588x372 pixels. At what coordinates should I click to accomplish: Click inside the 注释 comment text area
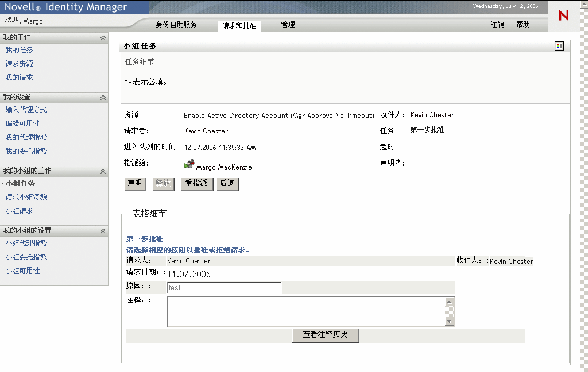[x=306, y=311]
